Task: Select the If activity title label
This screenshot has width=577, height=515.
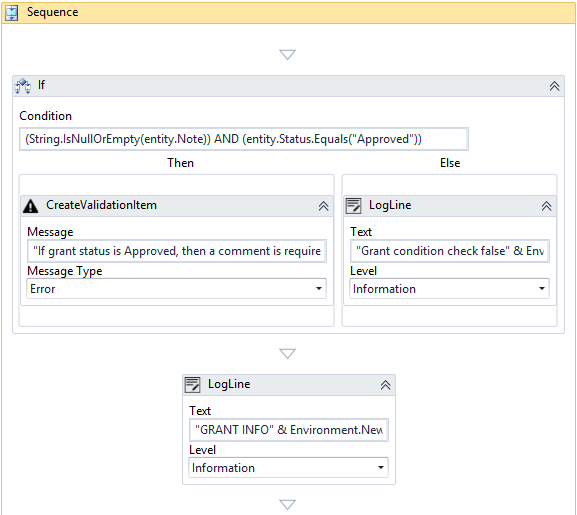Action: (41, 85)
